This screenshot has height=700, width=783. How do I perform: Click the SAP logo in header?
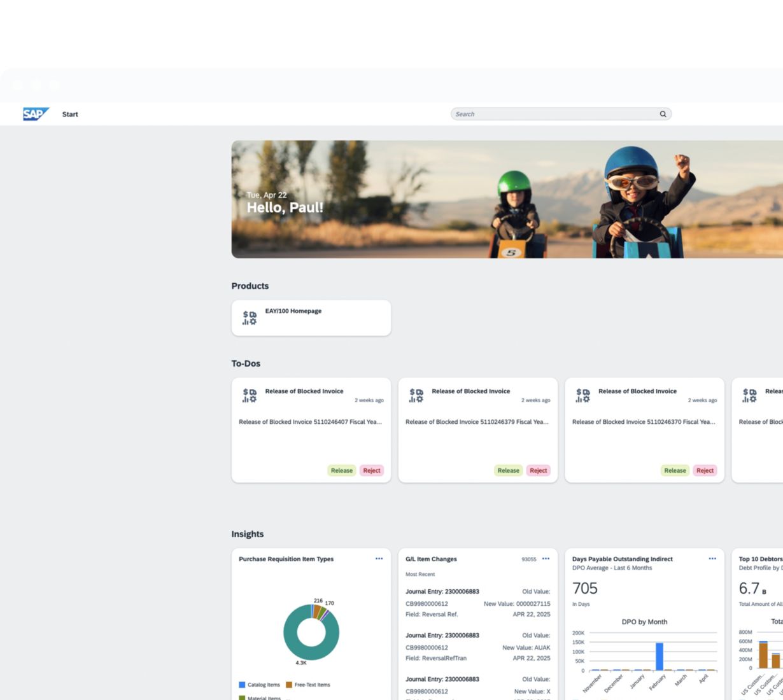pos(36,114)
